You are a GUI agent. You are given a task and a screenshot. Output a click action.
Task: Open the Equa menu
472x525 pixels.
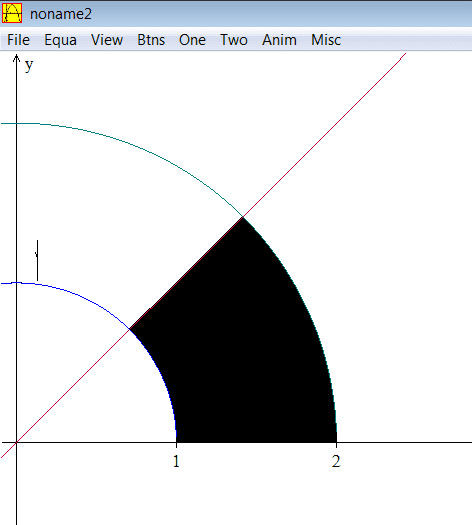coord(61,40)
